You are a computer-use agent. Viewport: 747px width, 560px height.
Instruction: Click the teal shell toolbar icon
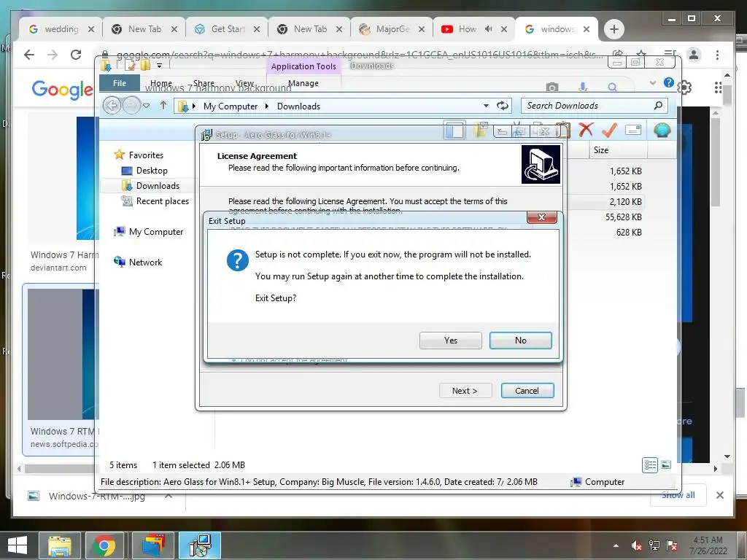tap(662, 130)
